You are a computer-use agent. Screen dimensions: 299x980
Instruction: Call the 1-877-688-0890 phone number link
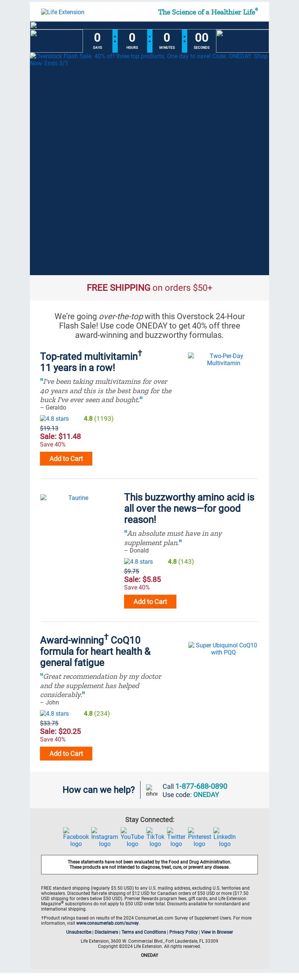pos(201,786)
